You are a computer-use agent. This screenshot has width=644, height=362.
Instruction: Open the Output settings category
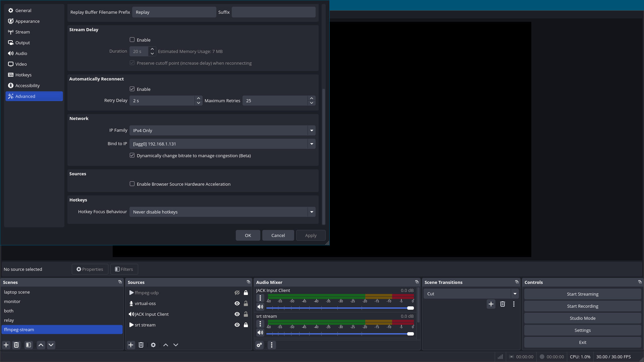22,43
